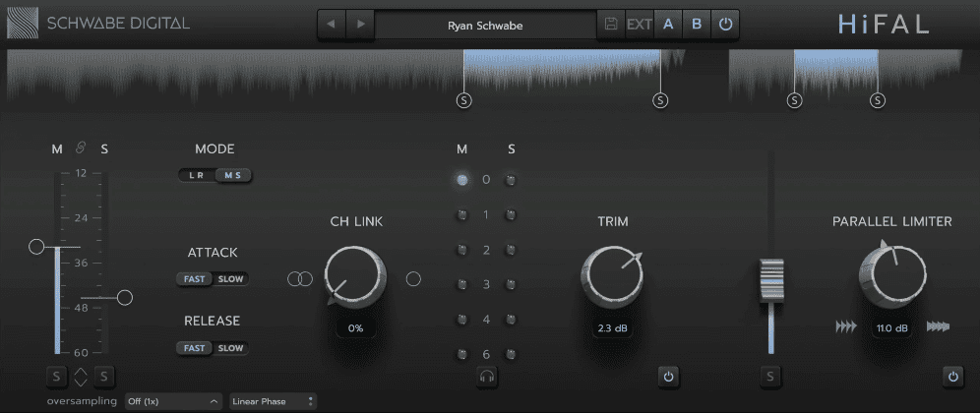Switch mode to M S

(233, 176)
